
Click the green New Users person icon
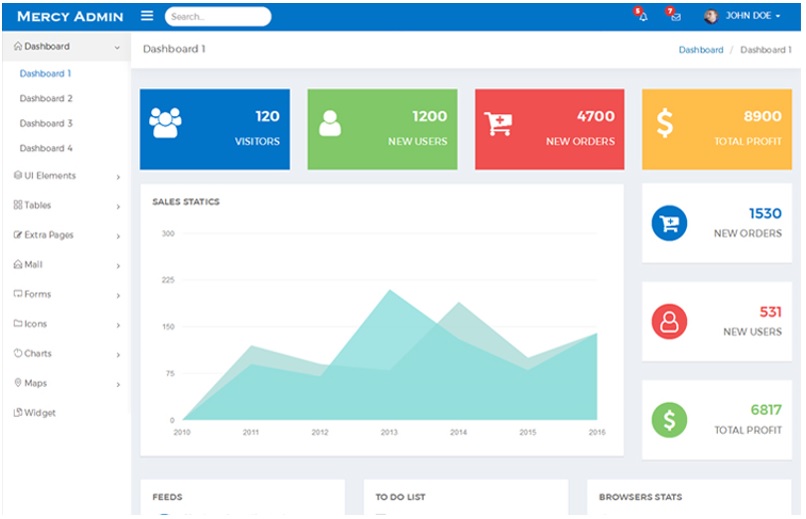329,123
